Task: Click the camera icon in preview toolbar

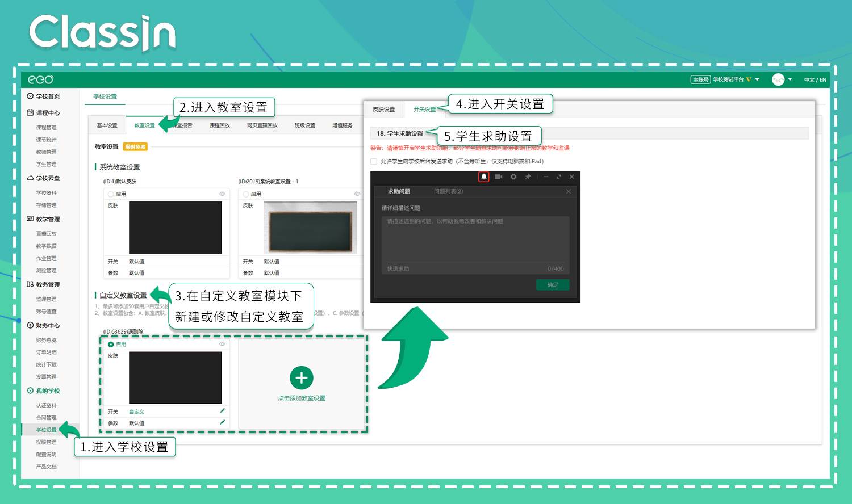Action: [498, 177]
